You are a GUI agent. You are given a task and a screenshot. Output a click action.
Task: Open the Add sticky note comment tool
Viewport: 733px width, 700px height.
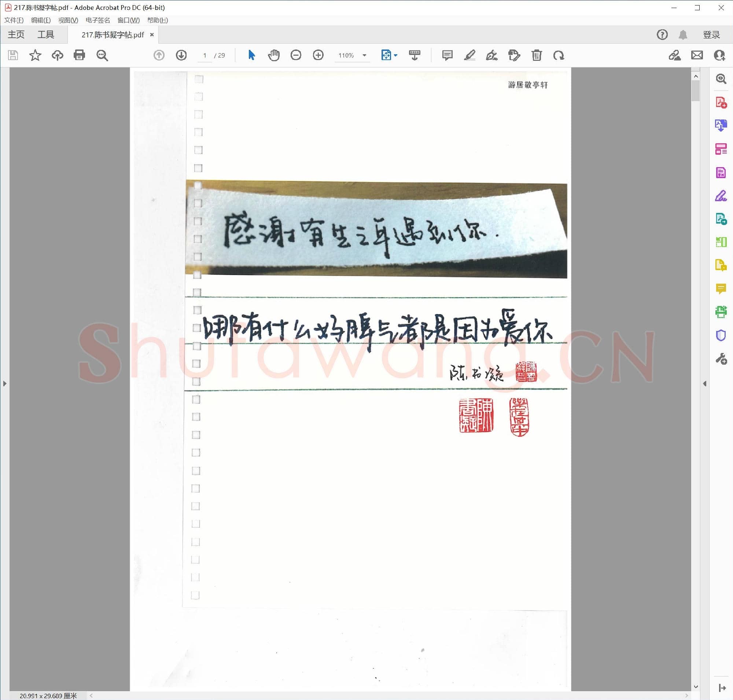point(447,55)
